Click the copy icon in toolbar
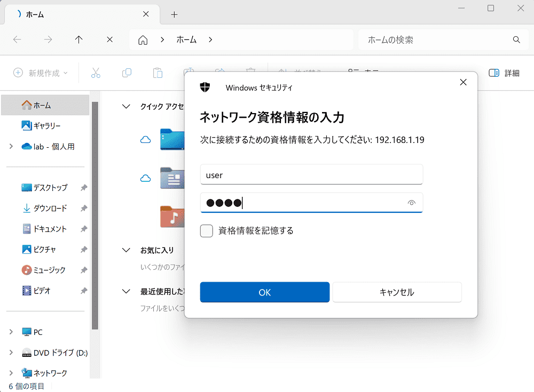The height and width of the screenshot is (392, 534). pyautogui.click(x=127, y=73)
